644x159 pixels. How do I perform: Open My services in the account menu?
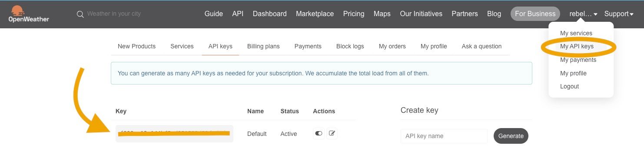point(576,33)
